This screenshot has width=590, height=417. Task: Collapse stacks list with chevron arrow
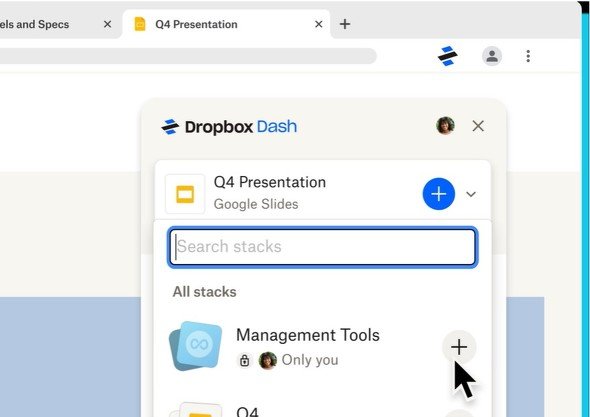pos(471,194)
